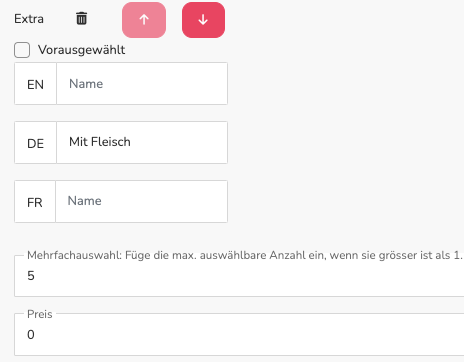Viewport: 464px width, 362px height.
Task: Click the Extra heading label
Action: pyautogui.click(x=29, y=19)
